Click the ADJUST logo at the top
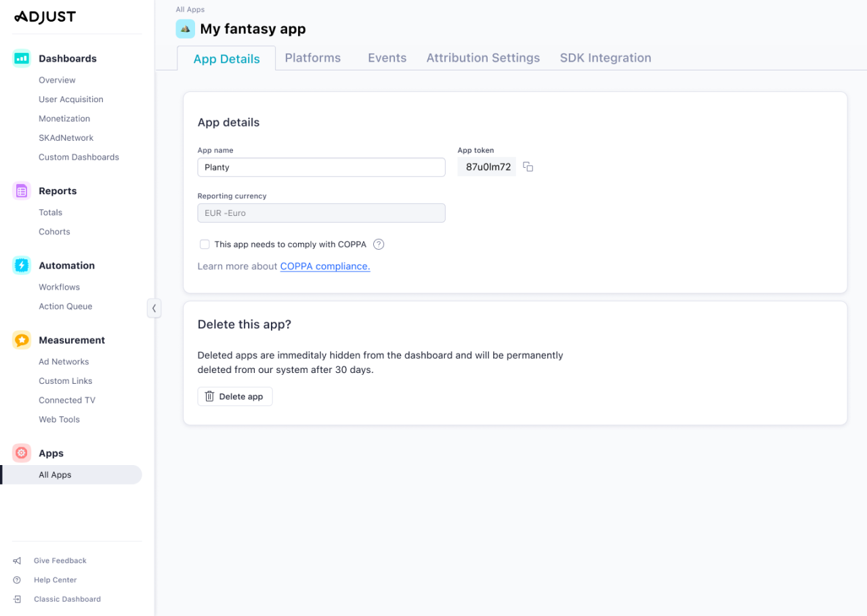The image size is (867, 616). pos(44,16)
